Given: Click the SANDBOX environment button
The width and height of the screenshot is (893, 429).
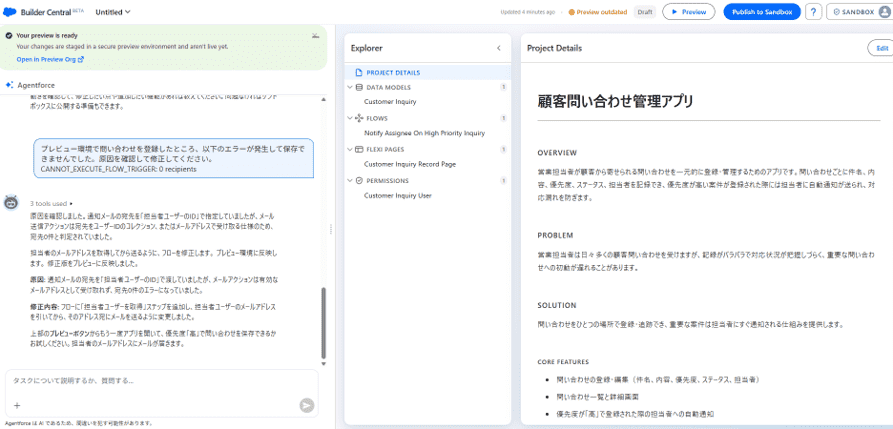Looking at the screenshot, I should point(859,12).
